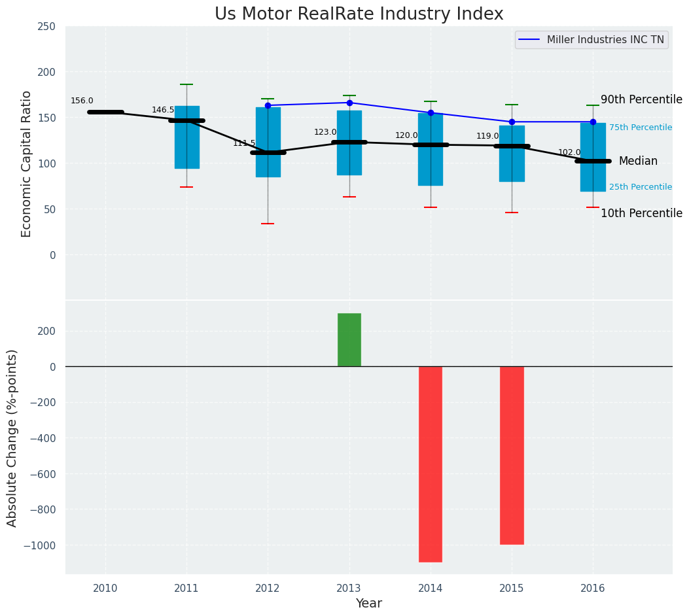Select the blue 2014 Miller Industries marker

pyautogui.click(x=431, y=112)
